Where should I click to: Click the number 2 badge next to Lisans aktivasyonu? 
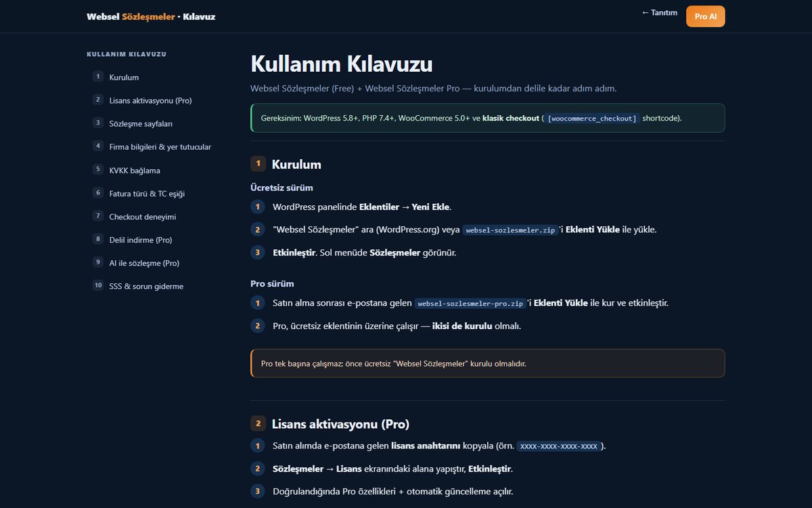coord(98,100)
